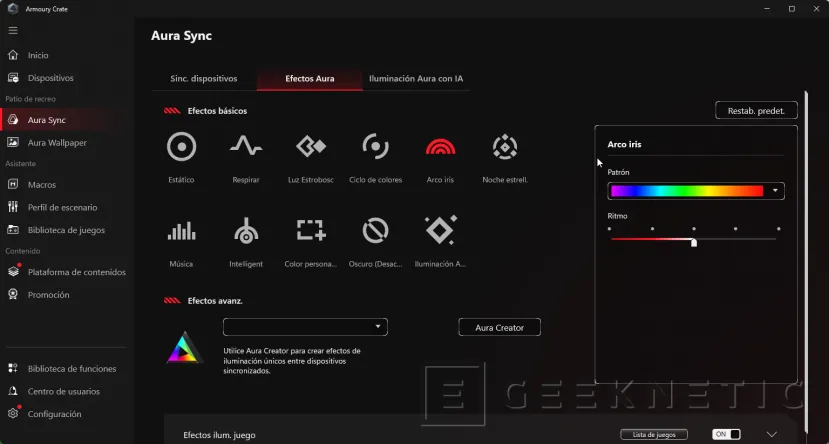Choose the Iluminación A... adaptive lighting effect
Image resolution: width=829 pixels, height=444 pixels.
[x=441, y=230]
